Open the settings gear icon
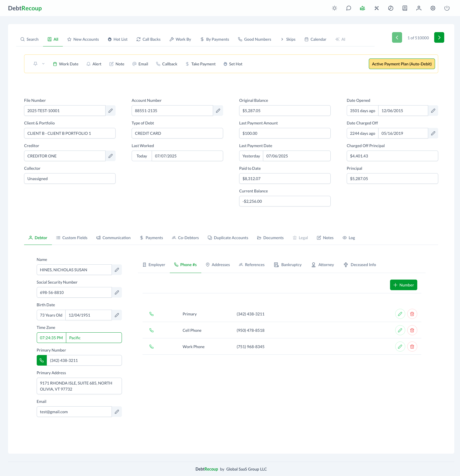Screen dimensions: 460x476 433,8
